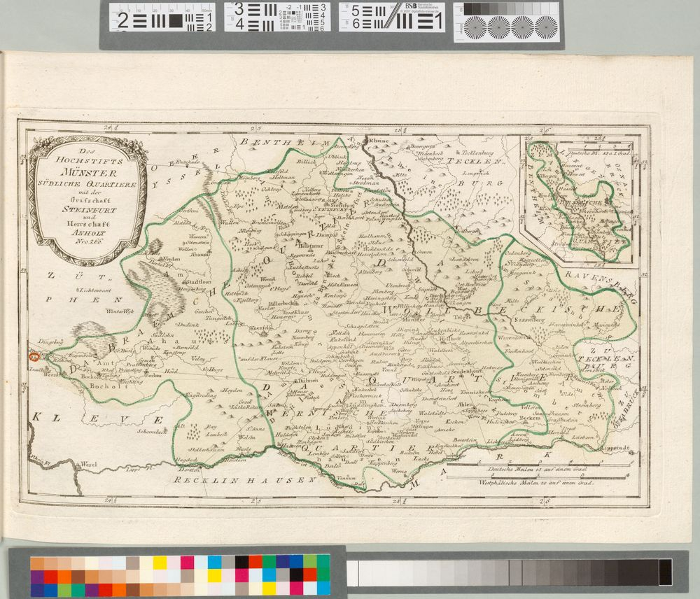Click the 'Nro. 266' line in the title cartouche
This screenshot has width=700, height=599.
87,241
